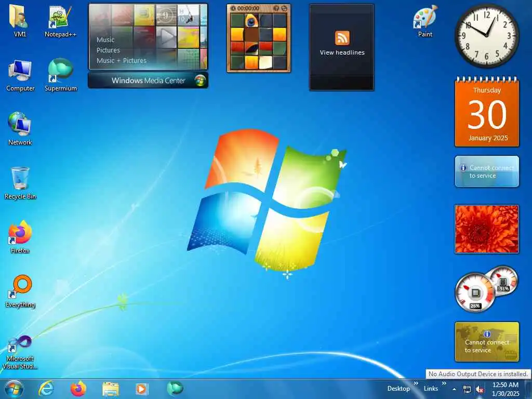Click the red flower slideshow gadget
The height and width of the screenshot is (399, 532).
[x=486, y=229]
